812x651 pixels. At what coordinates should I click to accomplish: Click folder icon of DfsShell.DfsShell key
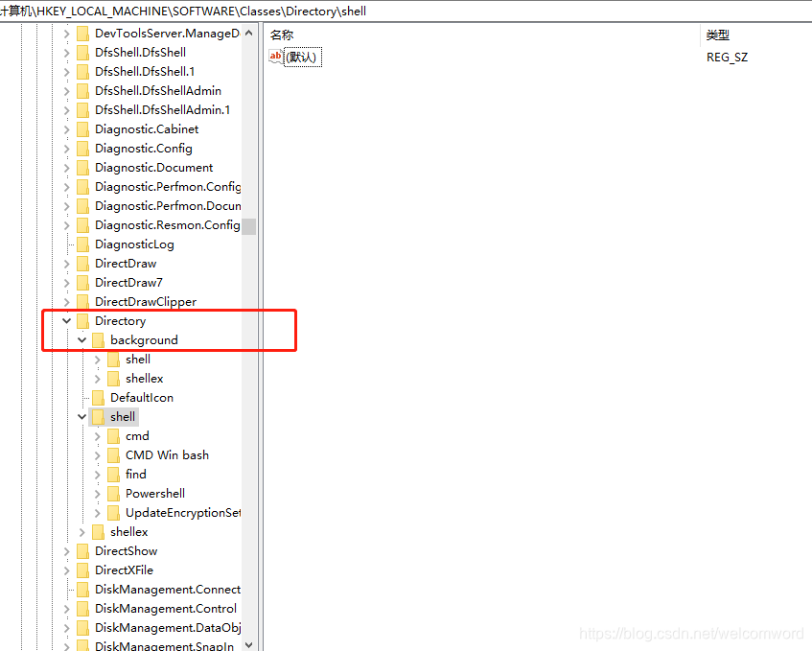[82, 53]
